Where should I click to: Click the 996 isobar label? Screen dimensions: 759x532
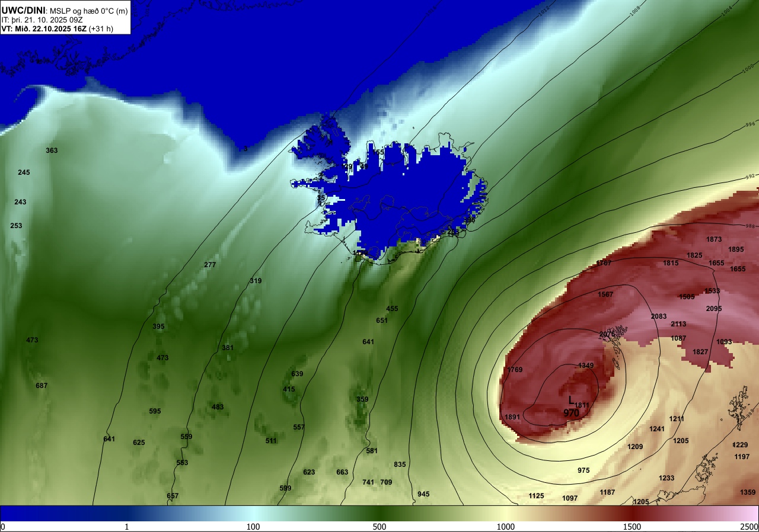[x=750, y=124]
